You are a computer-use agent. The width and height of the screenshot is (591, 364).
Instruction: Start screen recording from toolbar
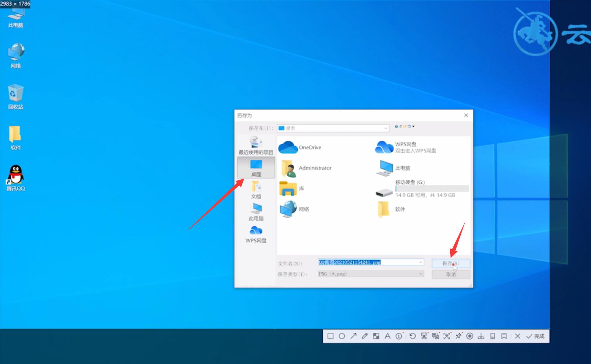coord(470,336)
